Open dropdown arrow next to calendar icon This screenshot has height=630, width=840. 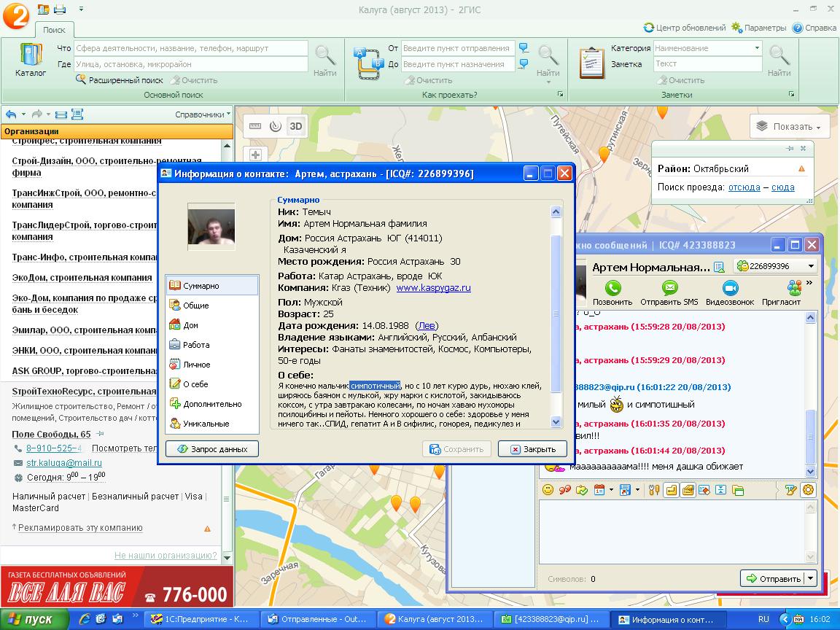click(611, 490)
